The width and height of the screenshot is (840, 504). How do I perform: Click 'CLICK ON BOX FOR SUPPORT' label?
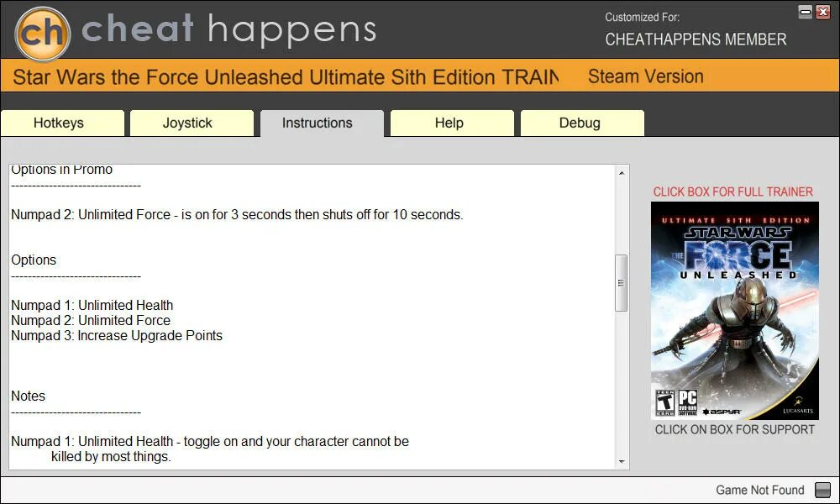tap(734, 429)
